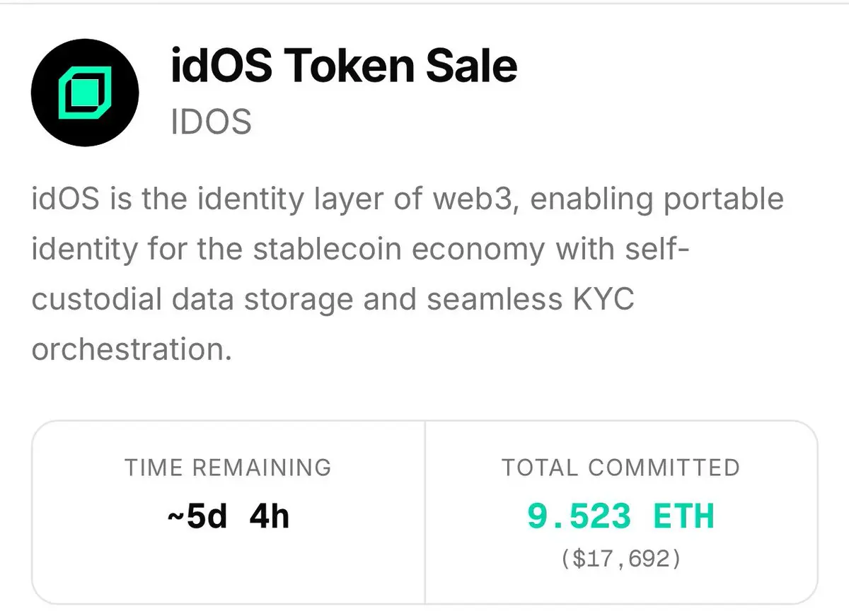Tap the ~5d 4h countdown value
This screenshot has width=849, height=616.
229,517
